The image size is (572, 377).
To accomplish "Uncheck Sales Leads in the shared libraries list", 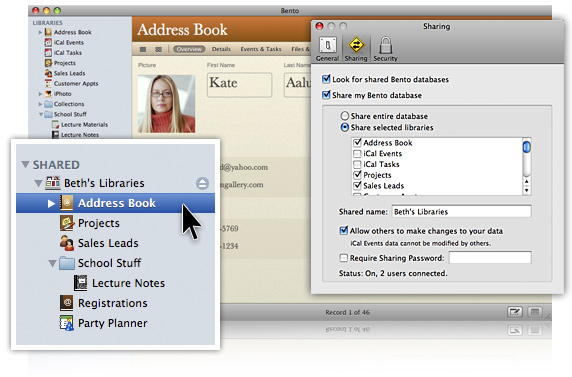I will point(358,185).
